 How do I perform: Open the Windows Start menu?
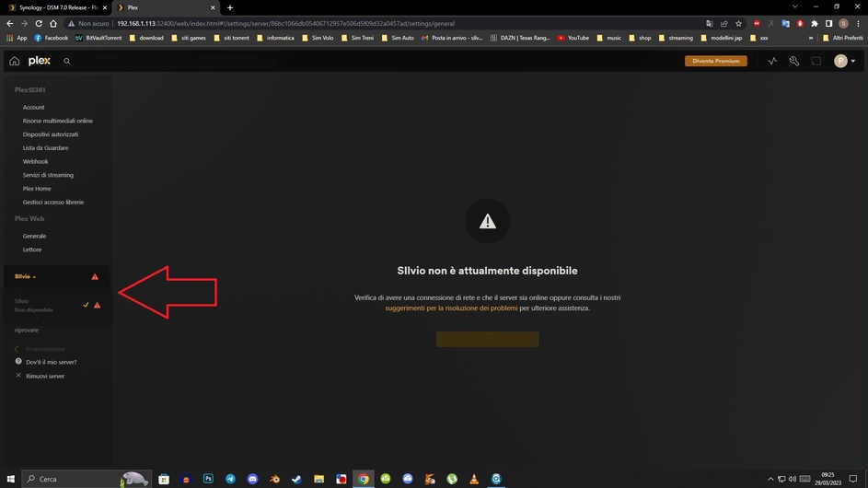[x=10, y=479]
